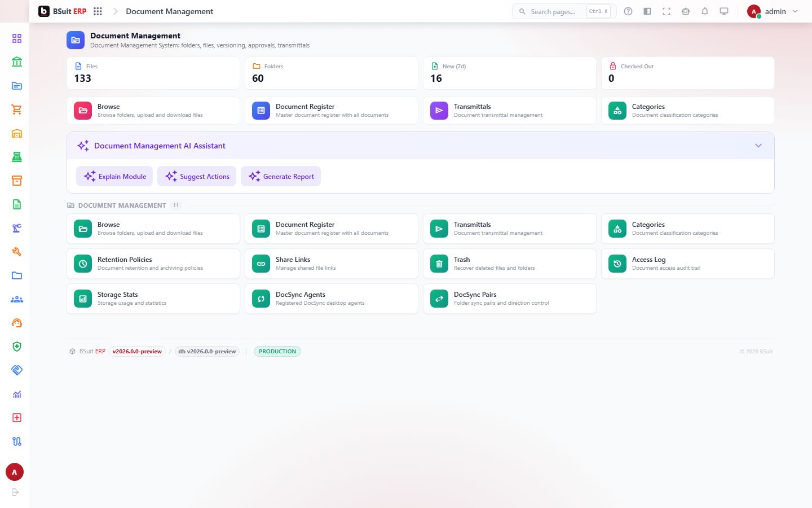The width and height of the screenshot is (812, 508).
Task: Open the purple Transmittals quick-access card
Action: pos(510,111)
